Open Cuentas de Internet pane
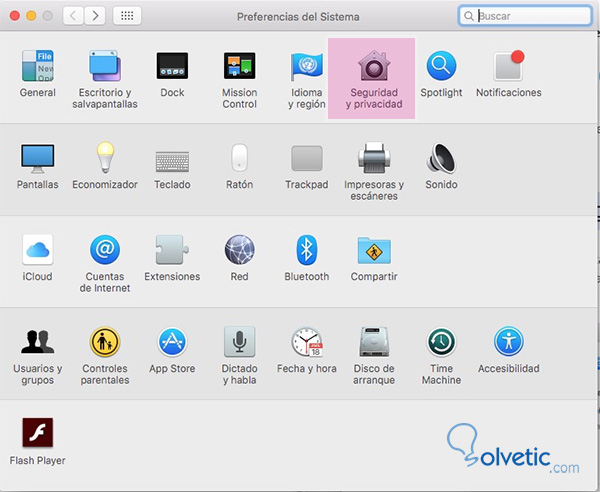Viewport: 600px width, 492px height. tap(105, 250)
